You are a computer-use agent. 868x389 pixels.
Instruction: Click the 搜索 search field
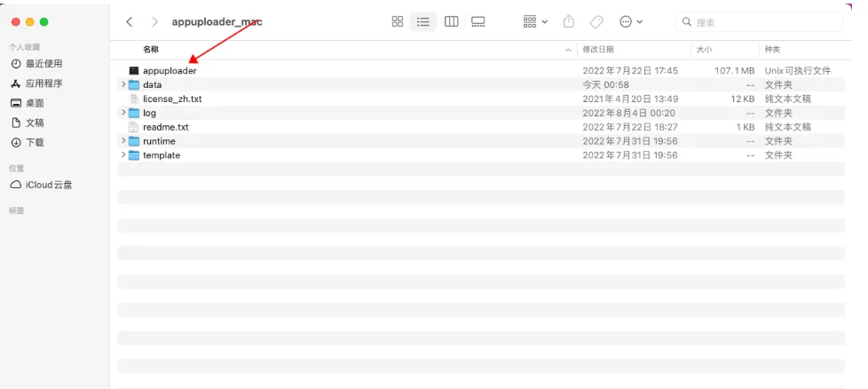(759, 22)
